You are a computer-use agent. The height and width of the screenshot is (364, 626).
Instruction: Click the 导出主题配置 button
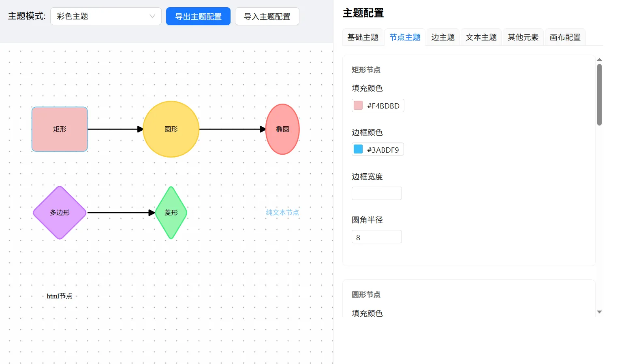[x=198, y=16]
